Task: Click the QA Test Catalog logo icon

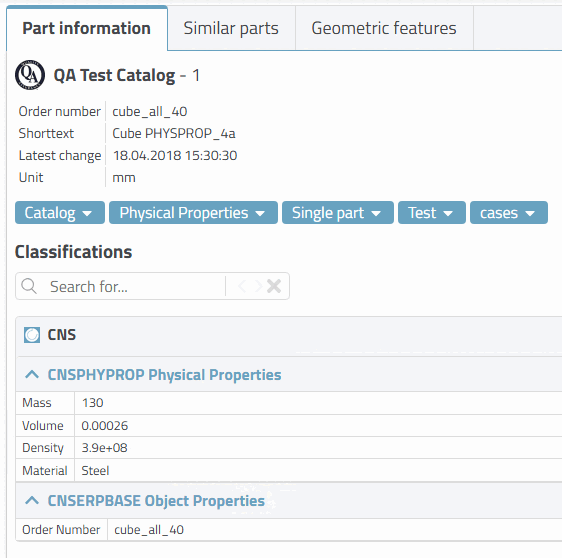Action: tap(30, 75)
